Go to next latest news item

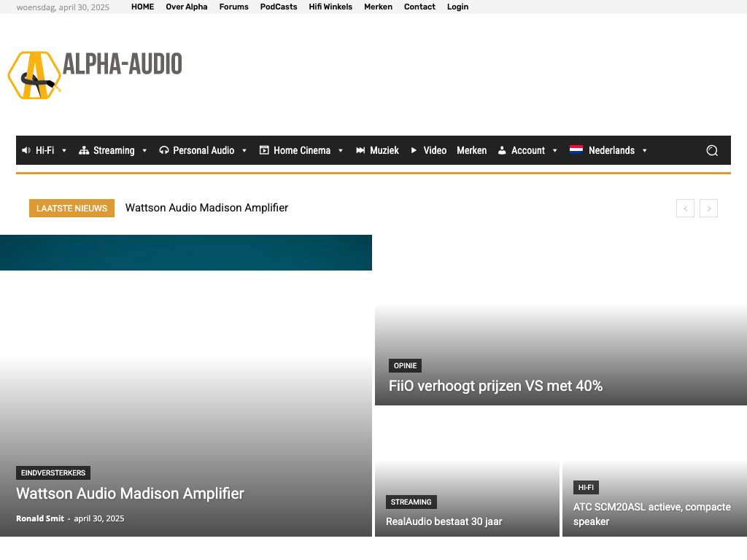click(708, 209)
